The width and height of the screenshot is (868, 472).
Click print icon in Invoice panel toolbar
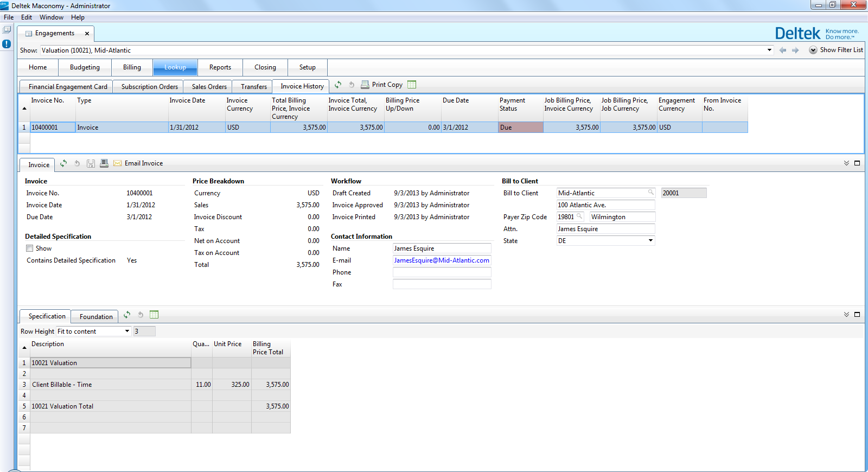(104, 163)
